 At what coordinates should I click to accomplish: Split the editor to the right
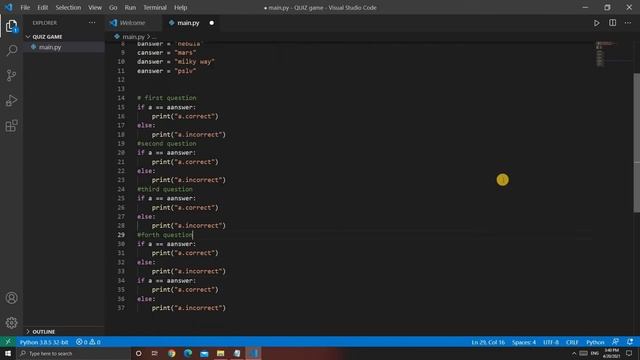[x=612, y=23]
